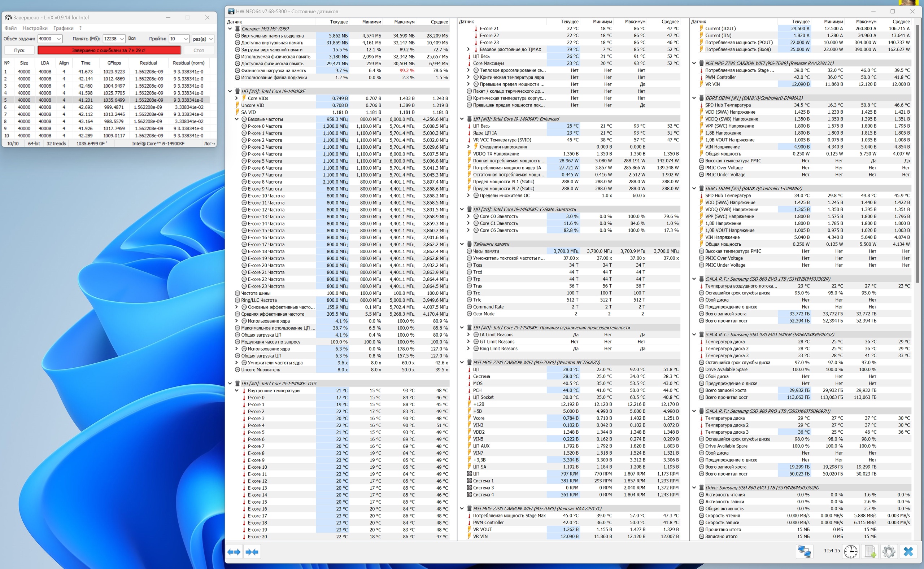Click the shrink columns inward-arrows icon
Screen dimensions: 924x569
pos(252,552)
